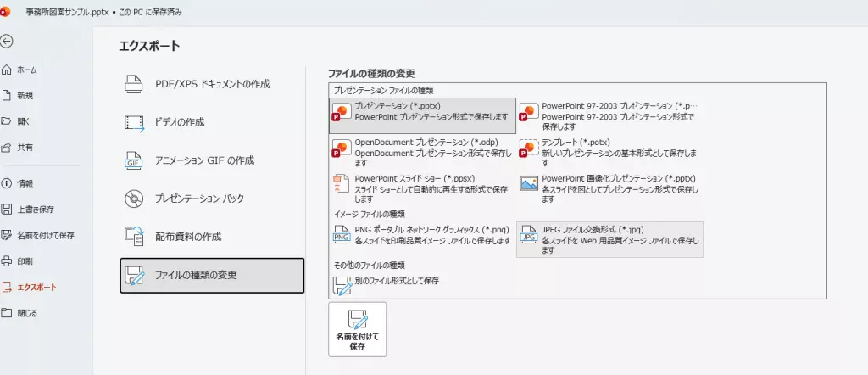Click the プレゼンテーション (*.pptx) file type icon
This screenshot has height=375, width=868.
(x=342, y=113)
